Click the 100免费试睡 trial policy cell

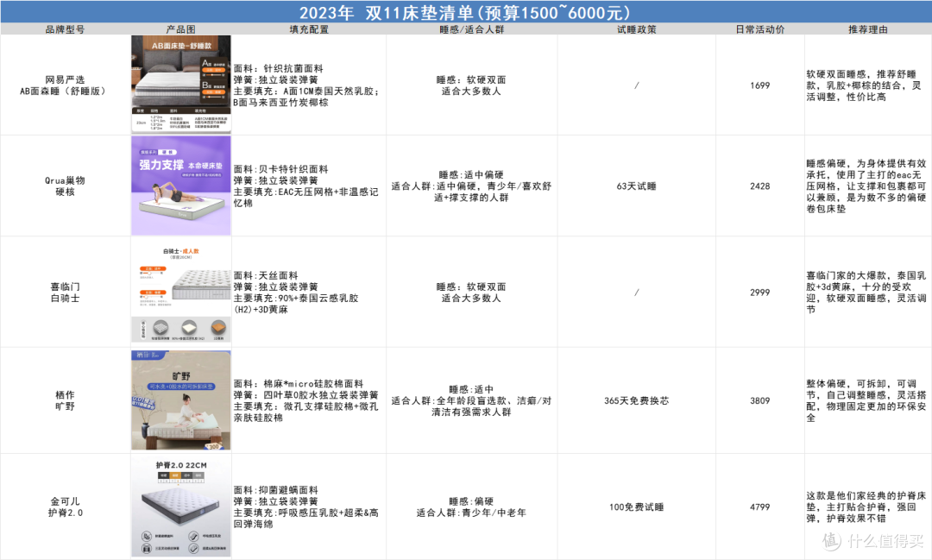pos(637,507)
